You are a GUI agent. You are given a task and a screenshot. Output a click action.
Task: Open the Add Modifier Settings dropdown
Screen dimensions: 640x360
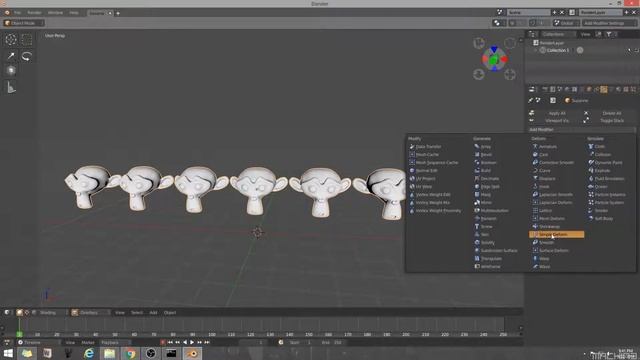coord(609,23)
